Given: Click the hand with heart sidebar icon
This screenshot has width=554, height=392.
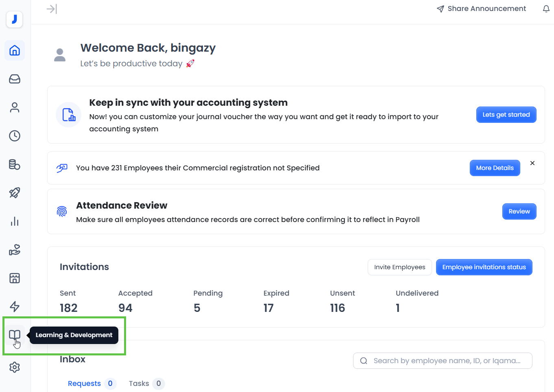Looking at the screenshot, I should [x=15, y=250].
